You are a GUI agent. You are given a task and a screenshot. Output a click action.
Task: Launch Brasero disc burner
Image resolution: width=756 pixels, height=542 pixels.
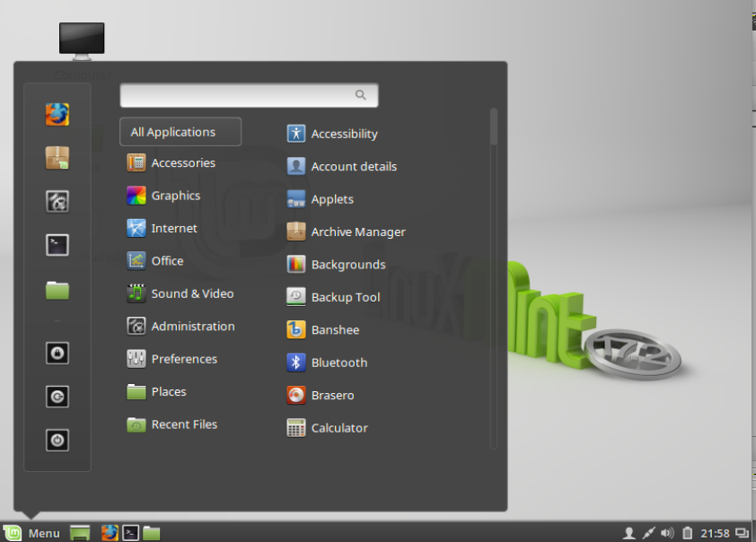(x=321, y=396)
